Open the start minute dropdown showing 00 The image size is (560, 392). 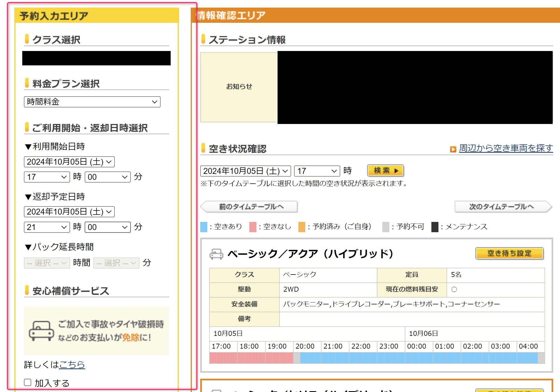(107, 177)
